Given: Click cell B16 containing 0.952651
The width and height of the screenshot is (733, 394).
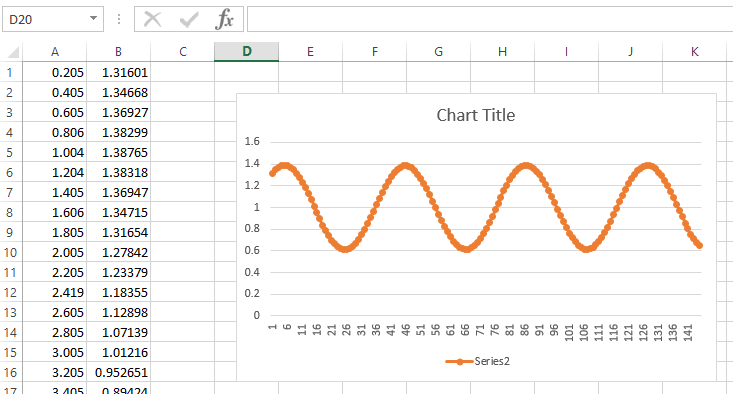Looking at the screenshot, I should click(119, 373).
